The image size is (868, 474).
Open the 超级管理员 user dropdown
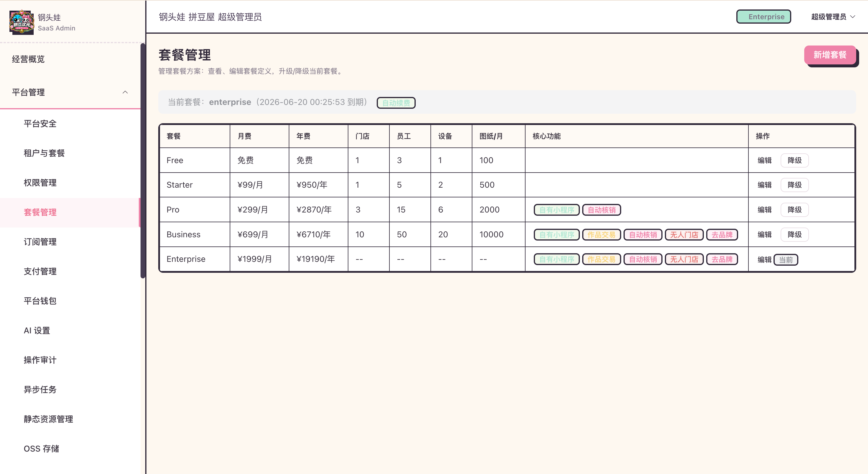pos(833,17)
